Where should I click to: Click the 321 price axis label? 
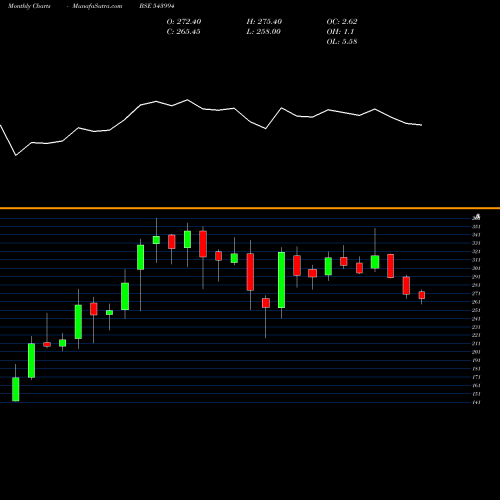tap(476, 252)
